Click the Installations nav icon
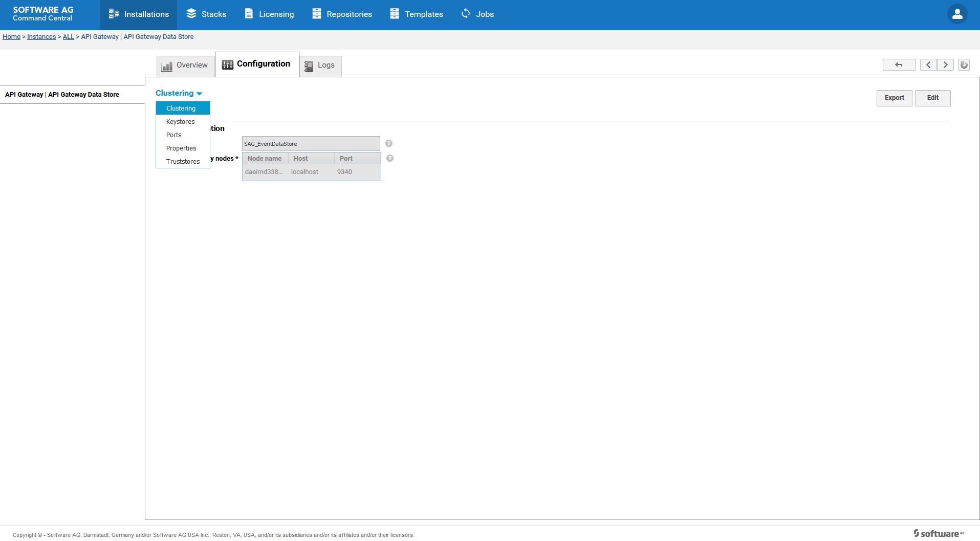This screenshot has width=980, height=541. pos(114,14)
